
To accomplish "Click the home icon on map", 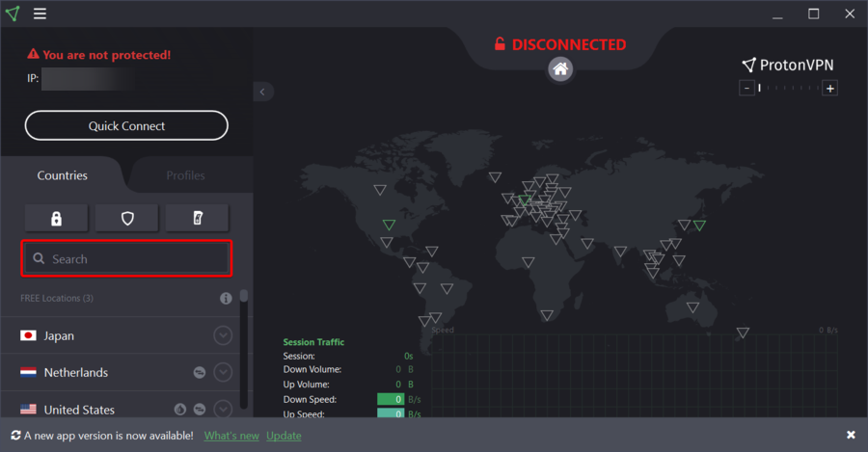I will point(560,69).
